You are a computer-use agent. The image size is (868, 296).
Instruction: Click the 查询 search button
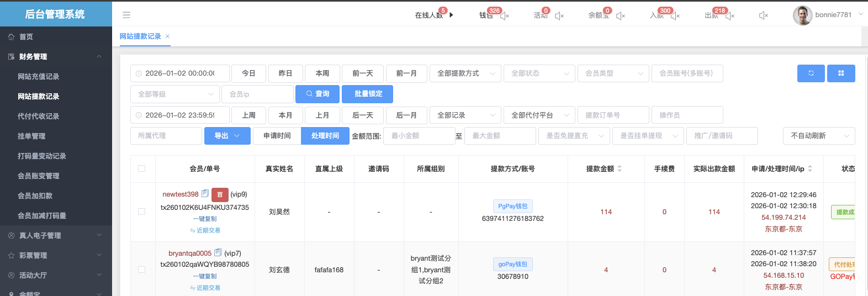[317, 94]
